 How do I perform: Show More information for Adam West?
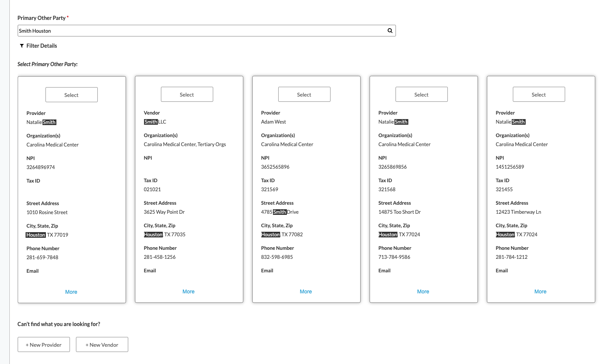click(306, 291)
